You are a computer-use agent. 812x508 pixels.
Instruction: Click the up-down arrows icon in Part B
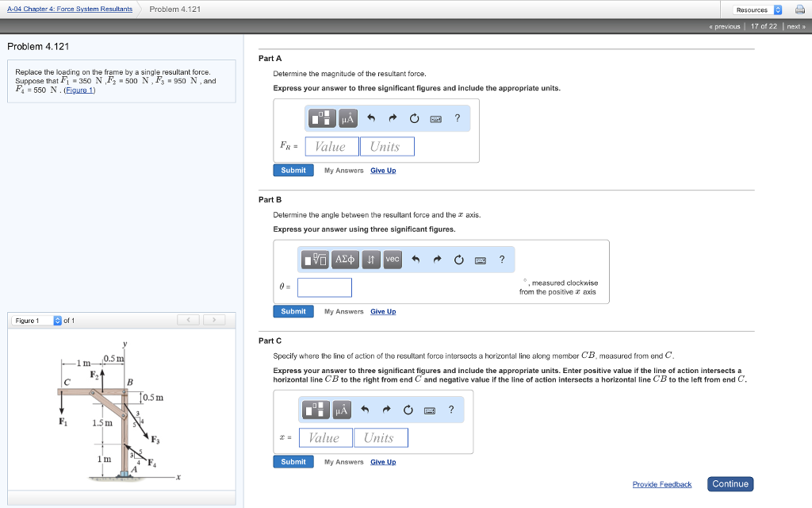pyautogui.click(x=371, y=258)
